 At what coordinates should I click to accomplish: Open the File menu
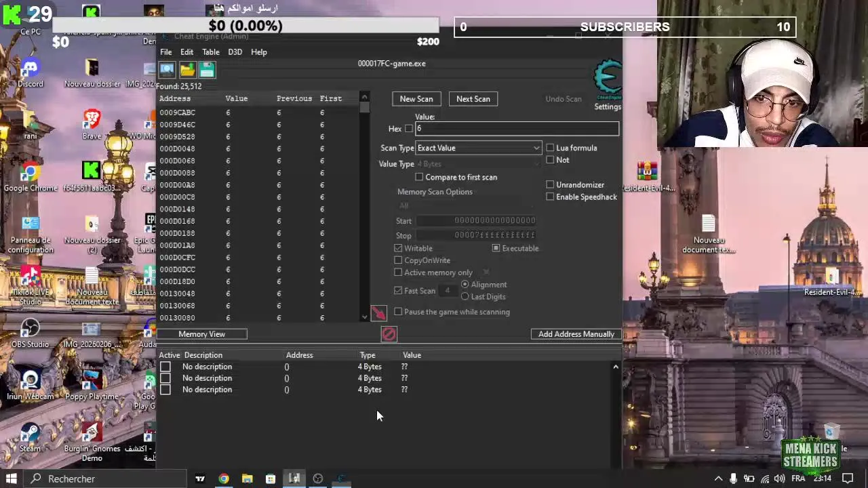[165, 52]
